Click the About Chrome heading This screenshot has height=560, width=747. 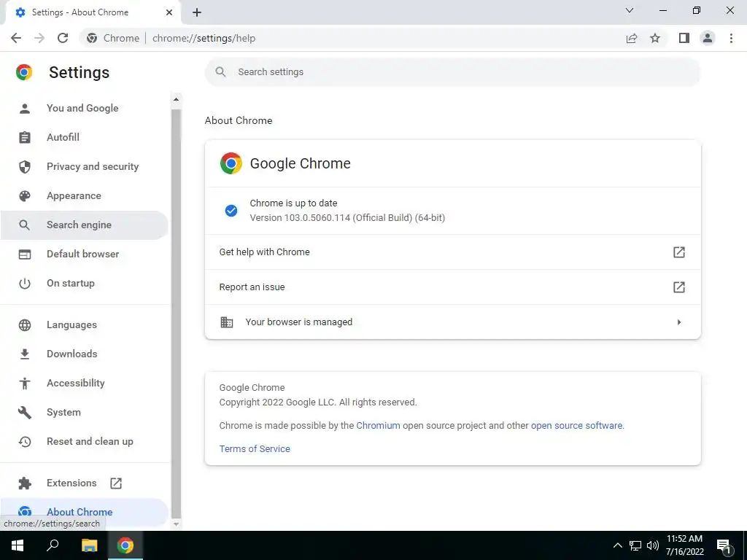(x=239, y=120)
